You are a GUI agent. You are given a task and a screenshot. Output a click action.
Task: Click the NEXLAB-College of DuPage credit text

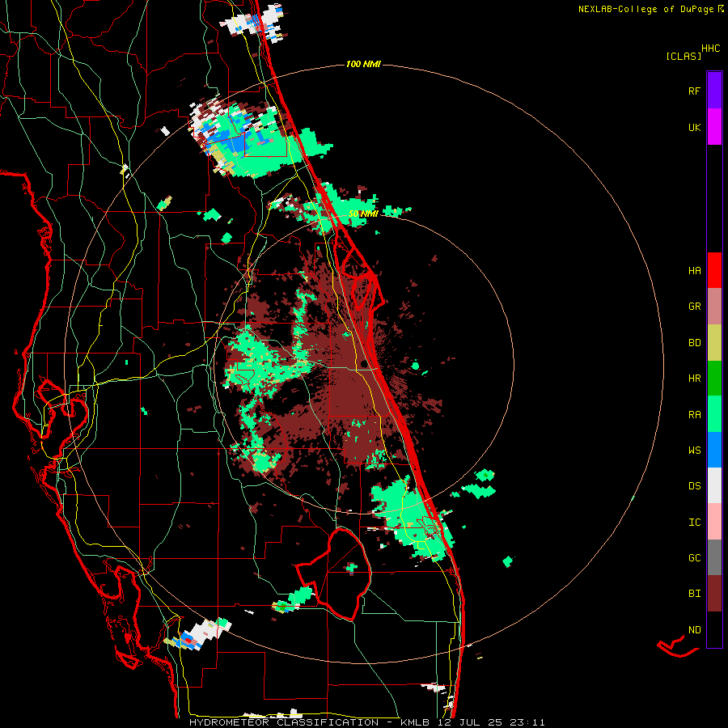(x=648, y=9)
